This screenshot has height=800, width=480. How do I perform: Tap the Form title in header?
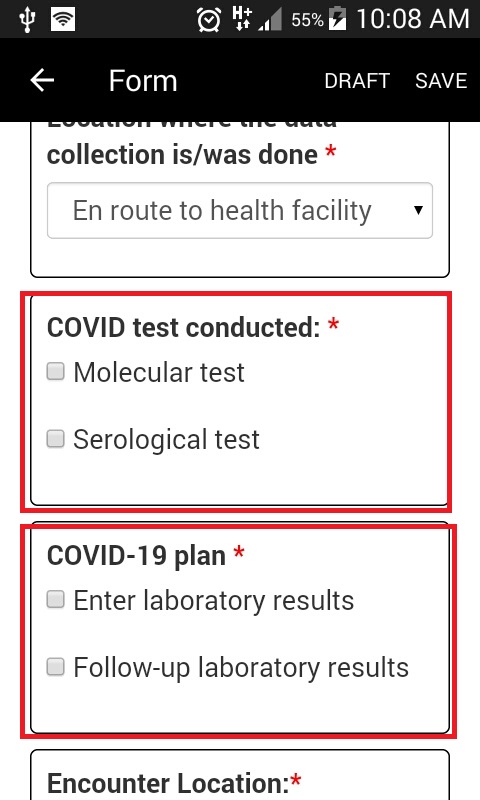coord(143,81)
